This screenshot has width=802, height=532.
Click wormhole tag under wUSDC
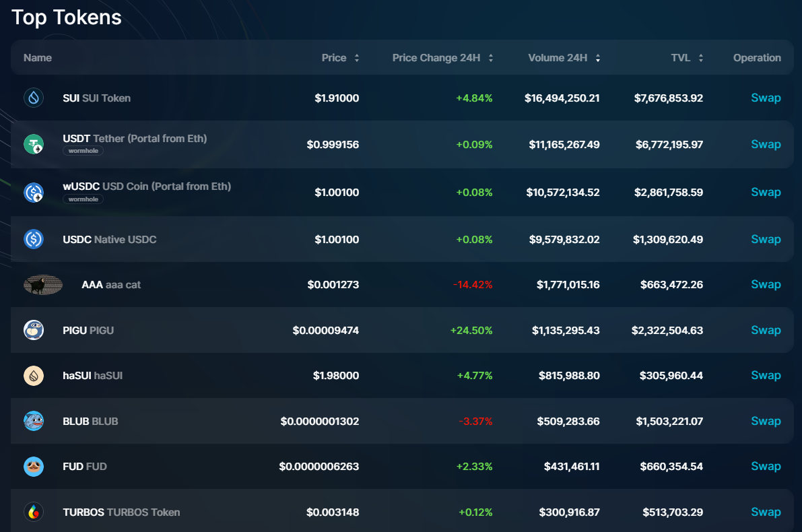tap(83, 199)
